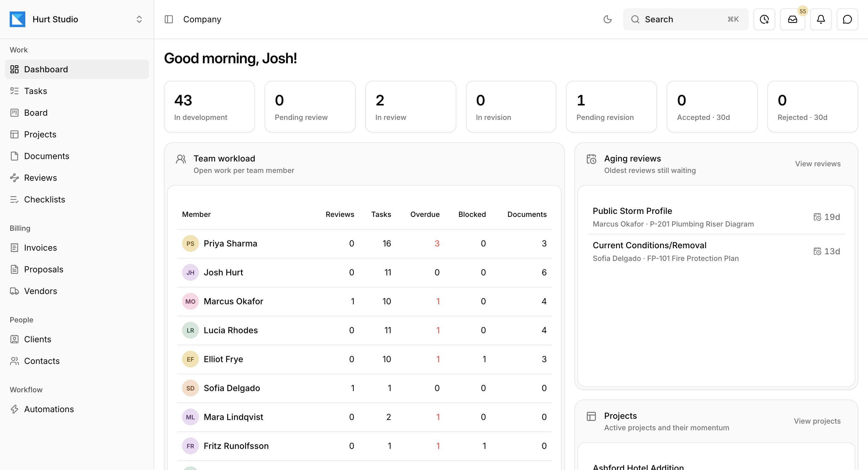
Task: Open the Board page
Action: pos(77,113)
